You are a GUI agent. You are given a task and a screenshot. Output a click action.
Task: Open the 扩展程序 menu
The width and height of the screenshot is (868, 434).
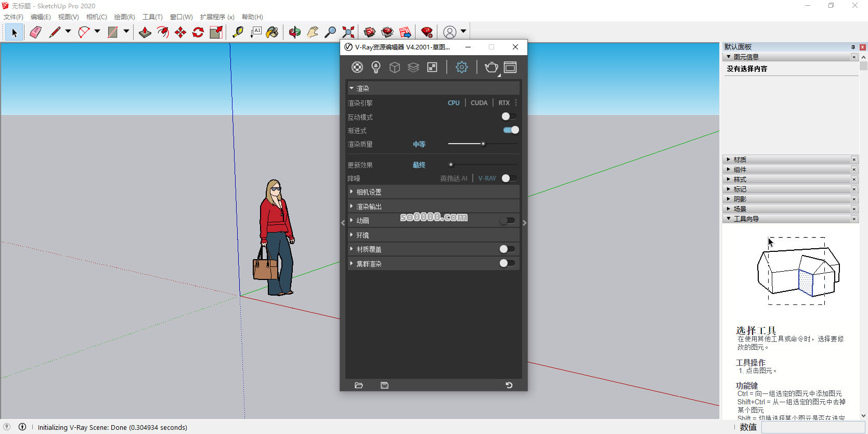[217, 17]
